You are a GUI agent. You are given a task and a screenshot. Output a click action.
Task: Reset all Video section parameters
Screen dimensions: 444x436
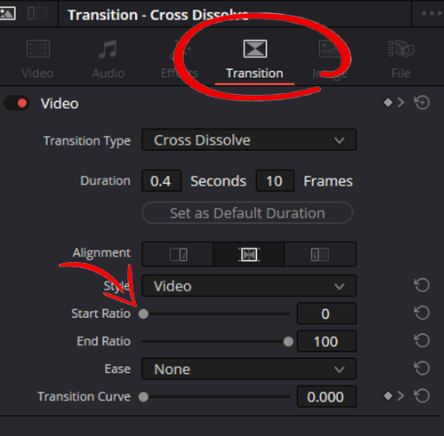click(422, 103)
